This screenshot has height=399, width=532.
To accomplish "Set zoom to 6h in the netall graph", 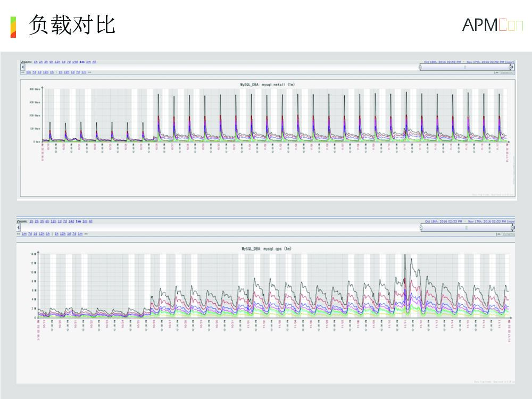I will pyautogui.click(x=51, y=62).
